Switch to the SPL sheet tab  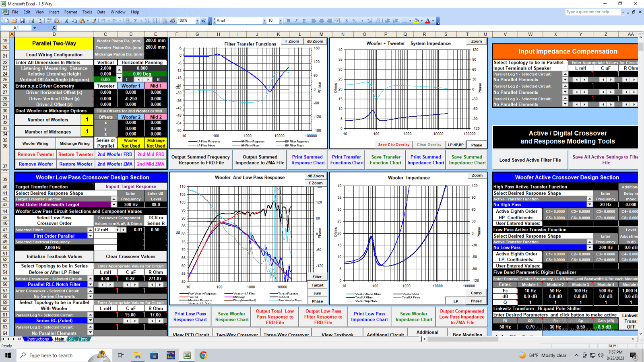tap(72, 339)
